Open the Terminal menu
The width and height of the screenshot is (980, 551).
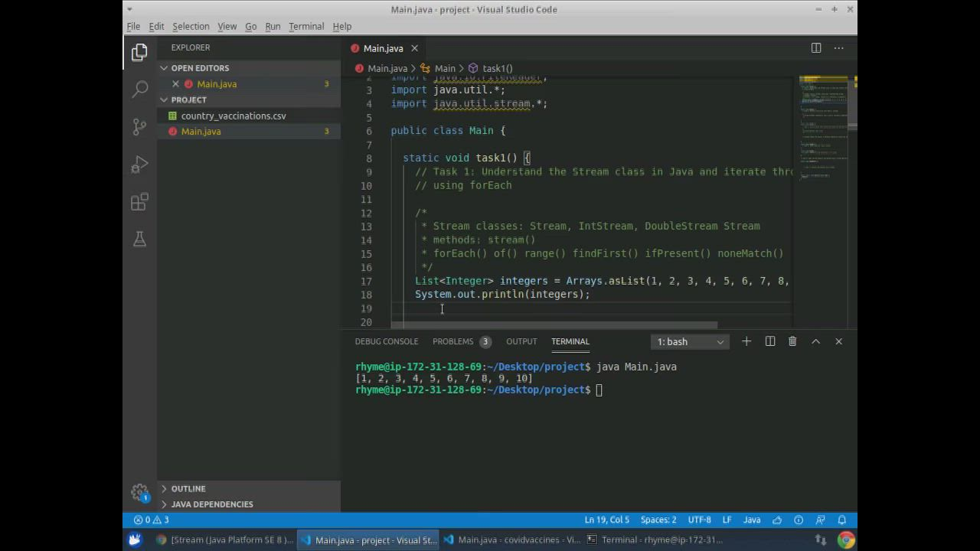coord(306,26)
